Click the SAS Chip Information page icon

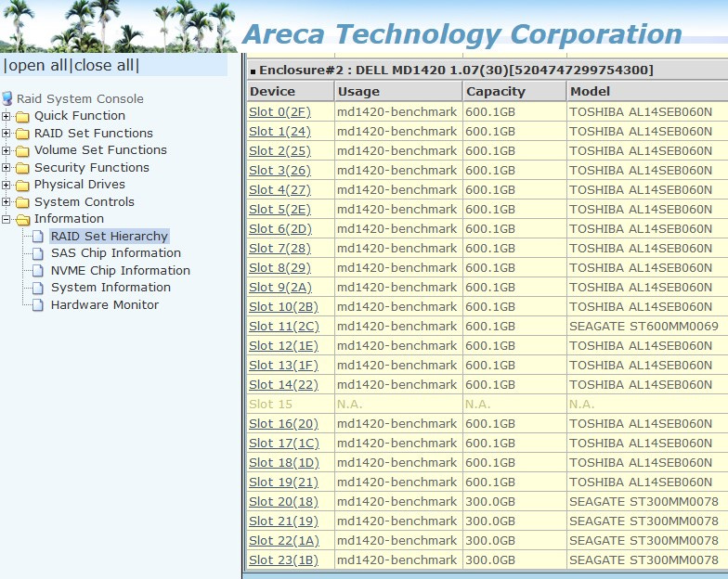point(39,253)
